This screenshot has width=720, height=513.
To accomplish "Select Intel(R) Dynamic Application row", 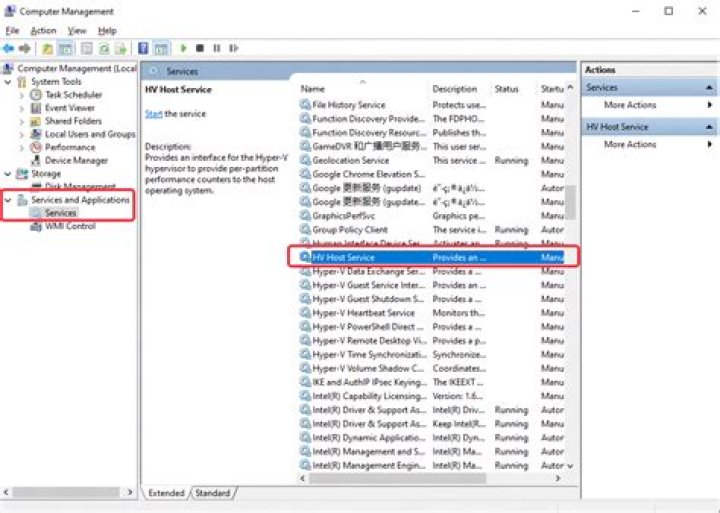I will click(x=431, y=437).
